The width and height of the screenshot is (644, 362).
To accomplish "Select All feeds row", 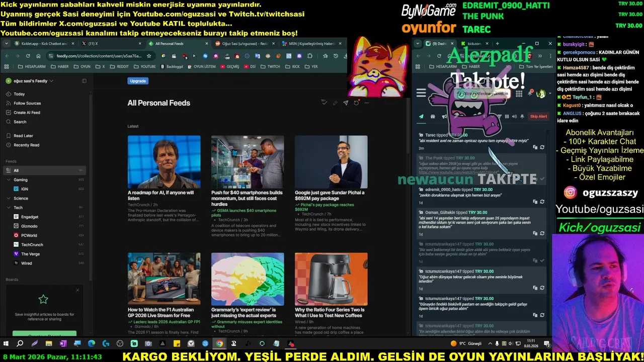I will pyautogui.click(x=45, y=170).
